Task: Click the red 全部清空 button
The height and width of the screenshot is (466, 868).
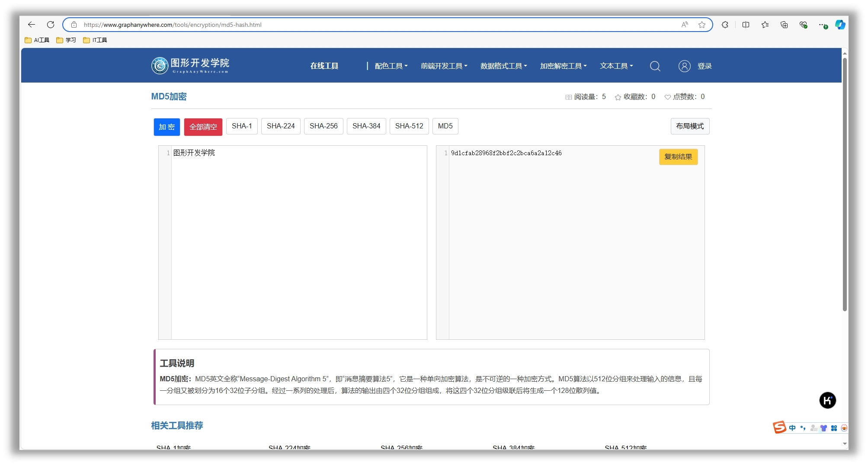Action: (203, 127)
